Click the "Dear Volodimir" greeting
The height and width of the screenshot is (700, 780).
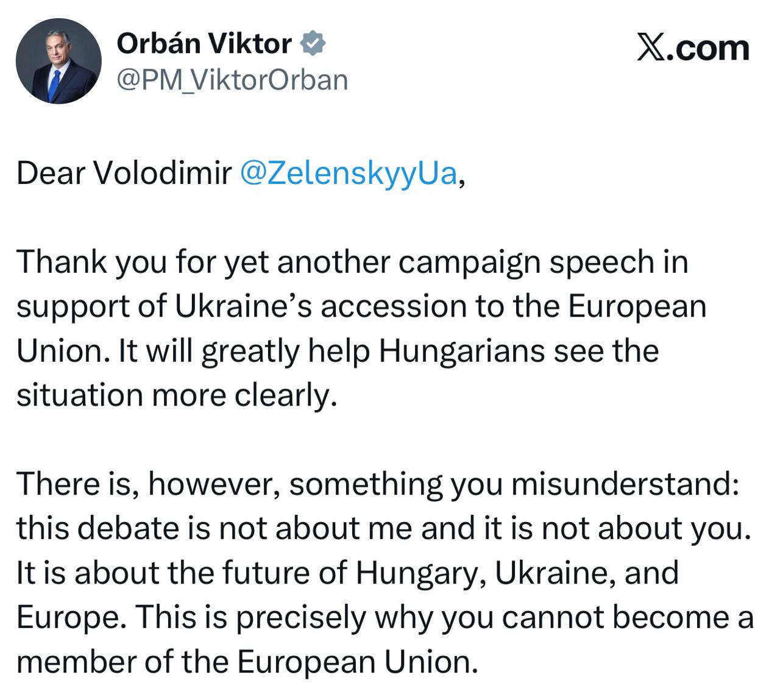point(124,173)
